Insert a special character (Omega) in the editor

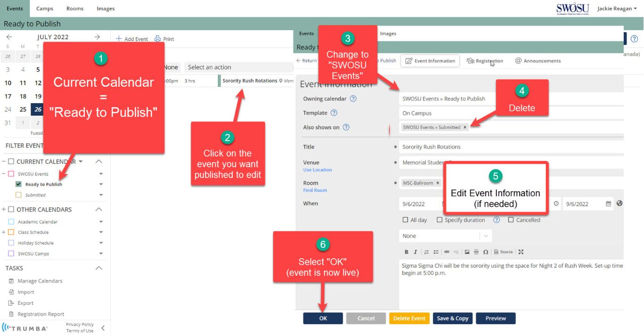[x=486, y=252]
